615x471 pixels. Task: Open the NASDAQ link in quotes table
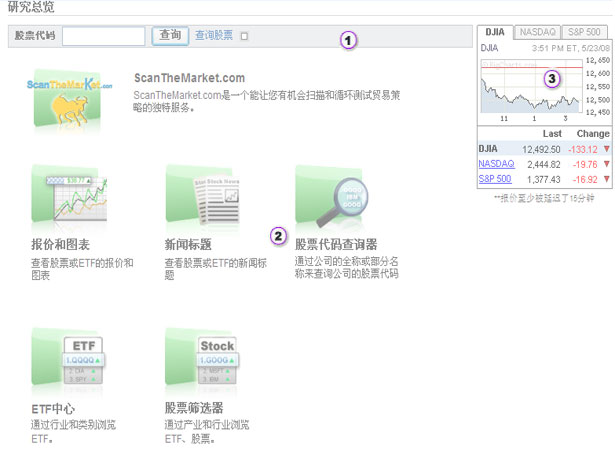(x=496, y=164)
